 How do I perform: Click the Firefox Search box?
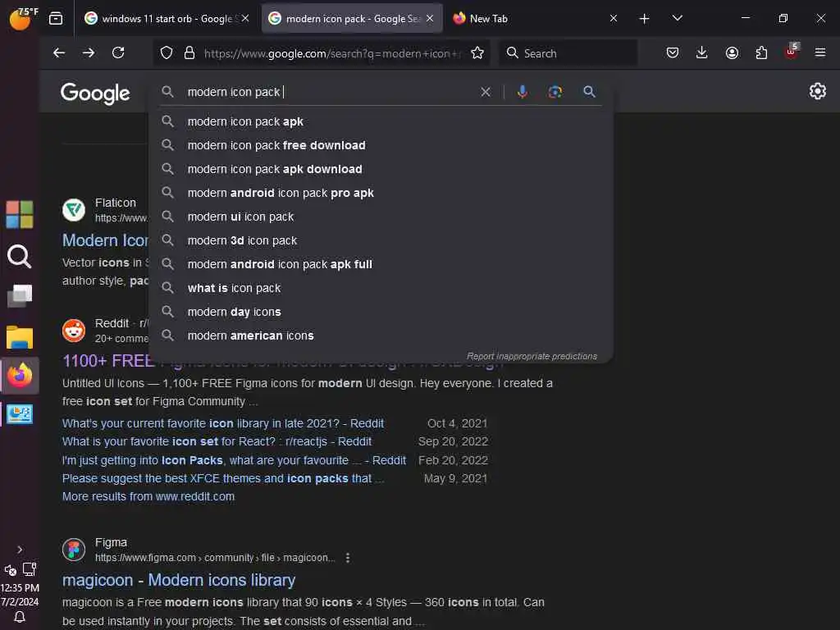point(568,53)
